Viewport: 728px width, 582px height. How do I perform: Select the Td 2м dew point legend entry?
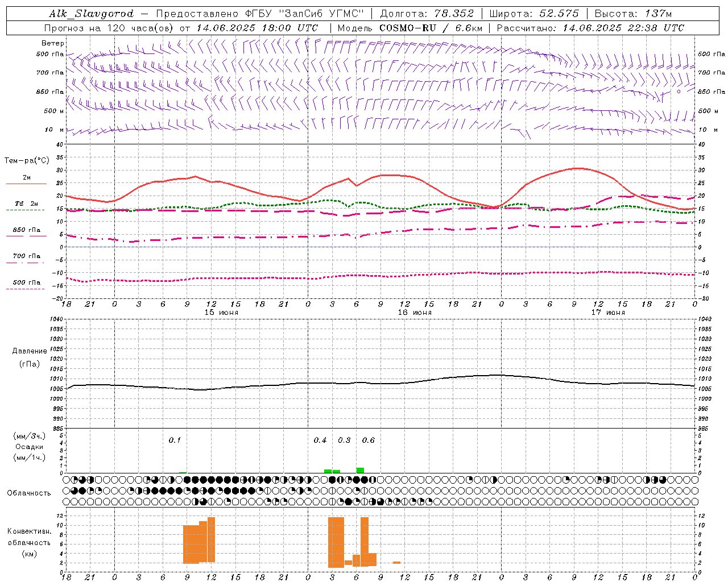(27, 203)
